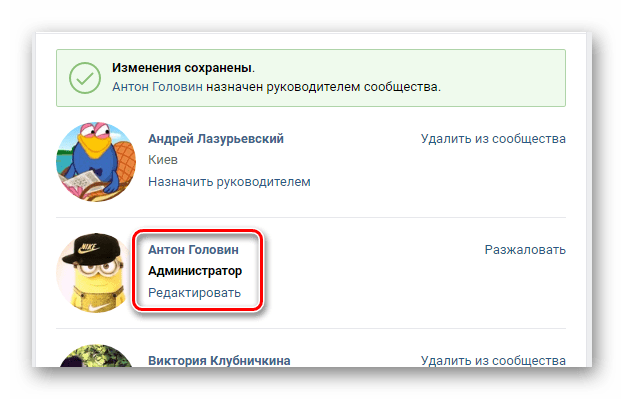
Task: Click the назначен руководителем сообщества message text
Action: (x=323, y=87)
